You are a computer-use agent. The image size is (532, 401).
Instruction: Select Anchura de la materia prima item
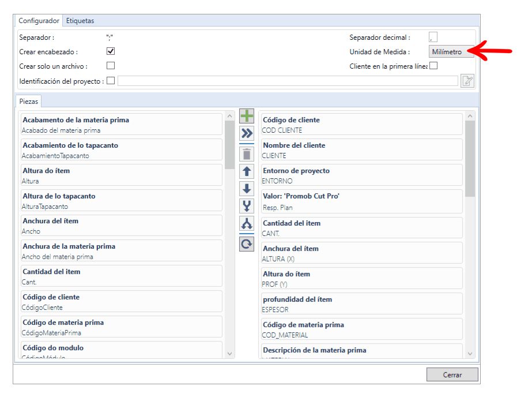coord(122,251)
